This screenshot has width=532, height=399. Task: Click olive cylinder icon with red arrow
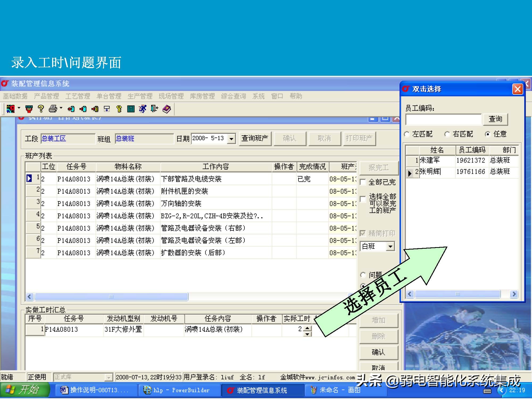point(95,109)
